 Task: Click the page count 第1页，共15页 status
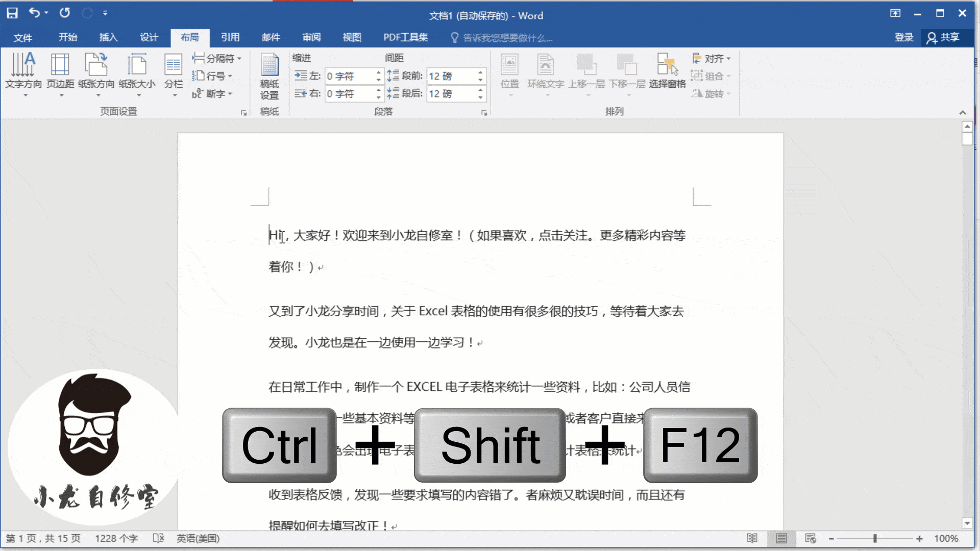coord(43,539)
